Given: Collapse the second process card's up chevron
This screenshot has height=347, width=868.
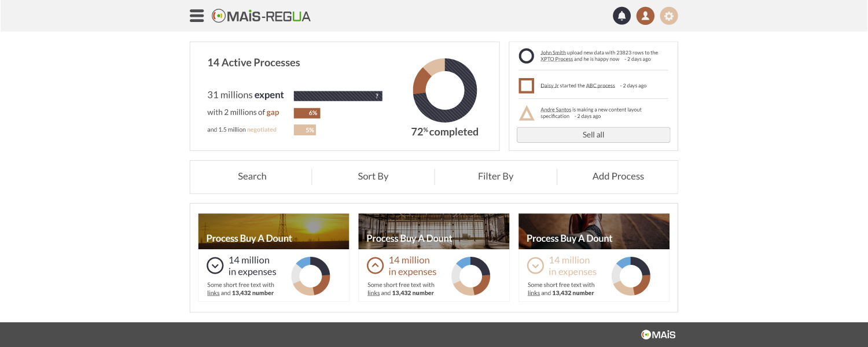Looking at the screenshot, I should point(376,266).
